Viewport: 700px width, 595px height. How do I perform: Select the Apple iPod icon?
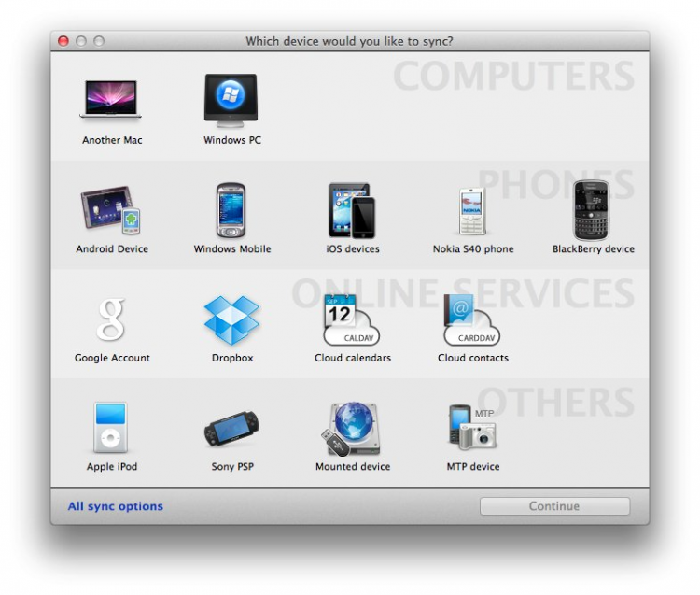pos(110,428)
